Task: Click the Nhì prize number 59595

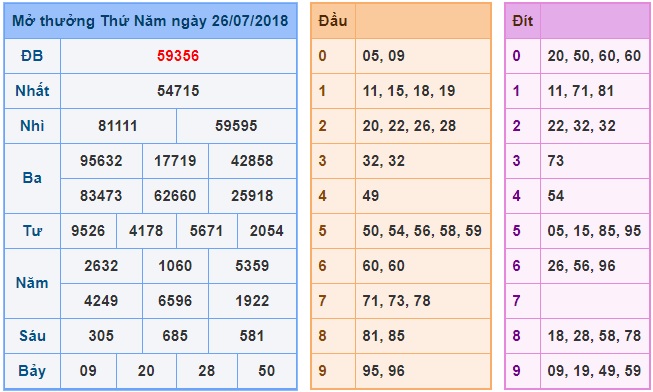Action: [236, 126]
